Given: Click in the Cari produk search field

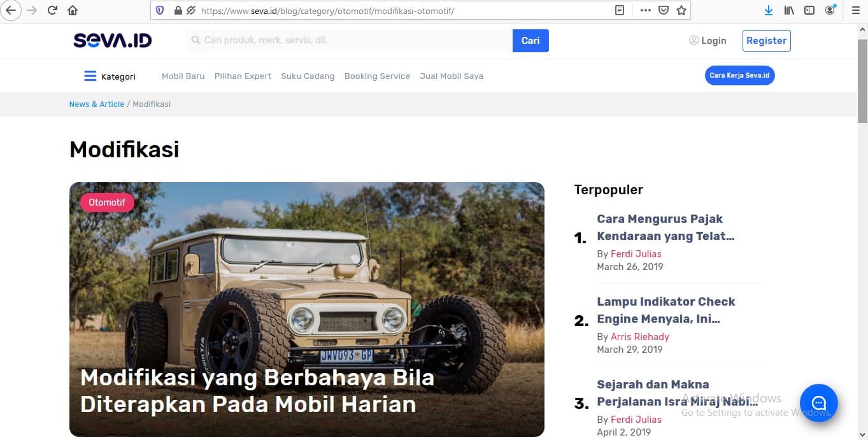Looking at the screenshot, I should [x=350, y=40].
